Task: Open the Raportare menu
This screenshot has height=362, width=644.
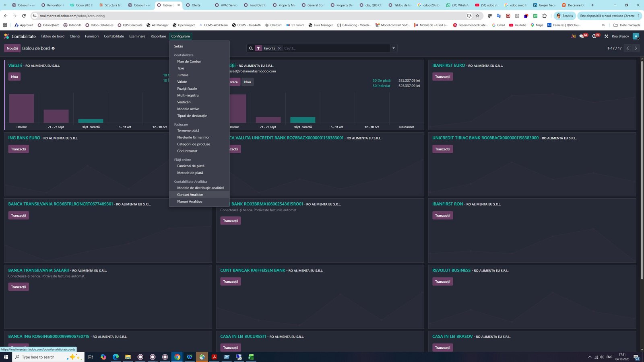Action: click(x=158, y=36)
